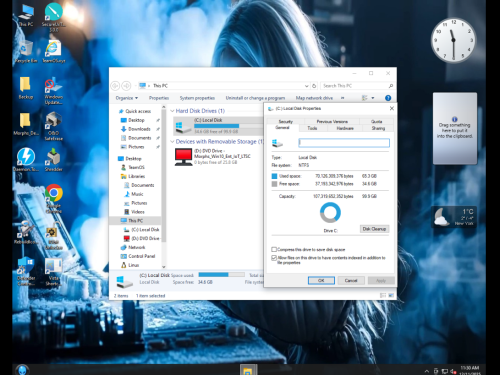Click the Disk Cleanup button
The height and width of the screenshot is (375, 500).
tap(374, 229)
